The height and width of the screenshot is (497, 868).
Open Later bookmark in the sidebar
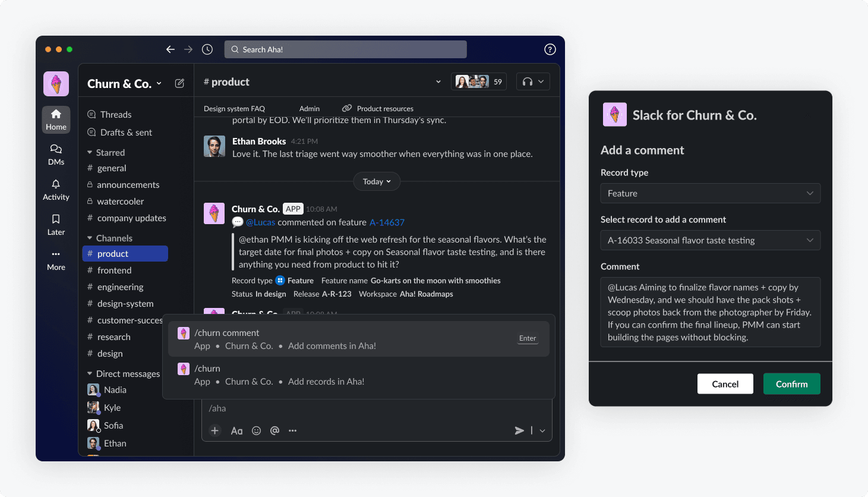tap(56, 225)
